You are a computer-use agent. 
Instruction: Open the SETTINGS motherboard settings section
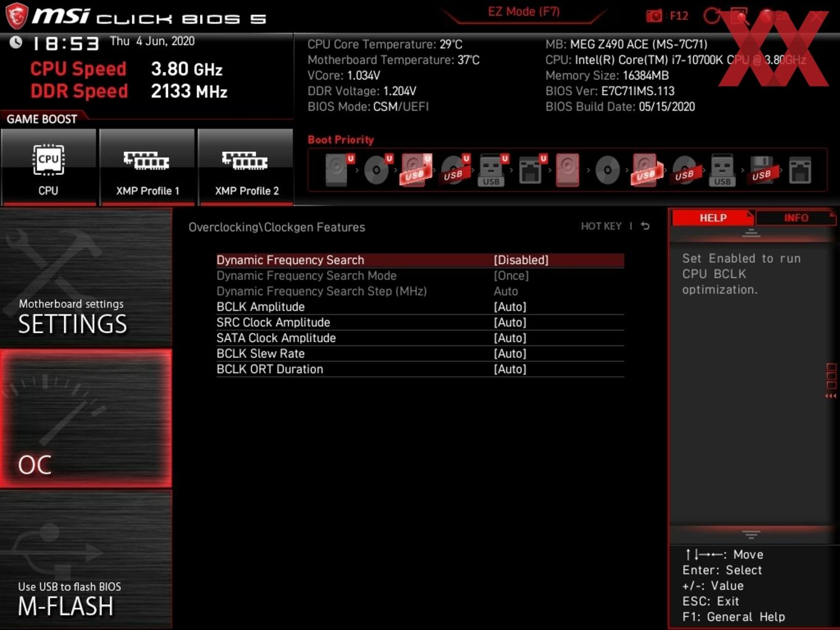click(86, 278)
